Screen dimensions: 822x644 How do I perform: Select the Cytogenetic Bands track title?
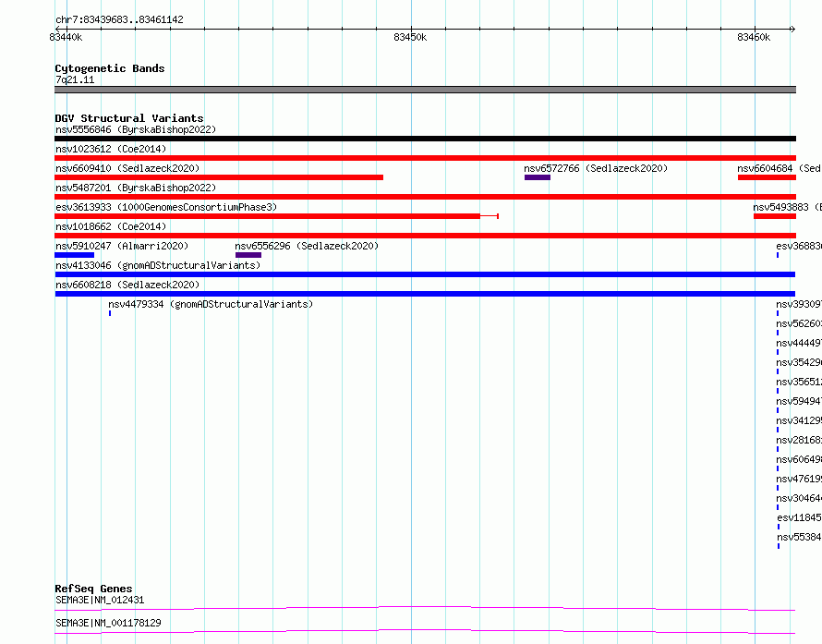[110, 68]
